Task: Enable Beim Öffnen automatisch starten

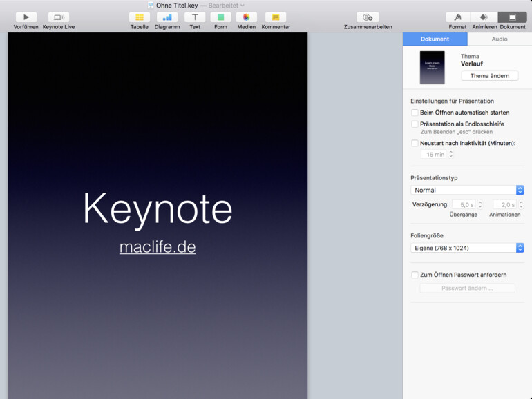Action: click(415, 113)
